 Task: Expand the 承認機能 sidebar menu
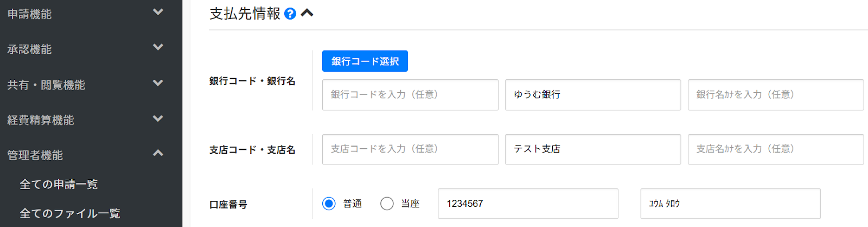pos(157,48)
